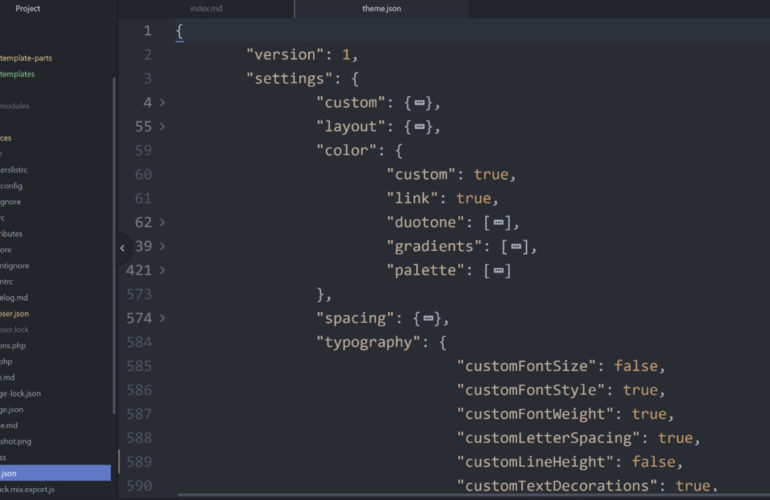Expand the folded code at line 4
The image size is (770, 500).
(x=162, y=103)
